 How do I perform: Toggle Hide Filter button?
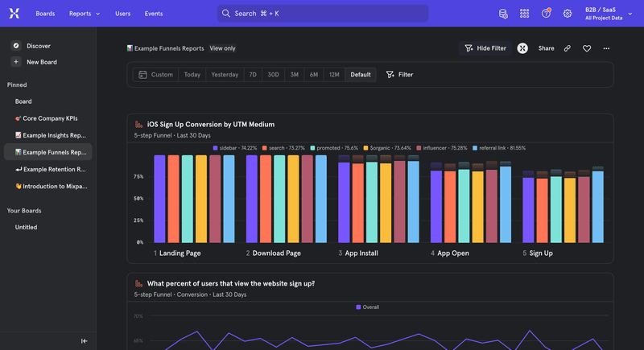click(x=485, y=48)
